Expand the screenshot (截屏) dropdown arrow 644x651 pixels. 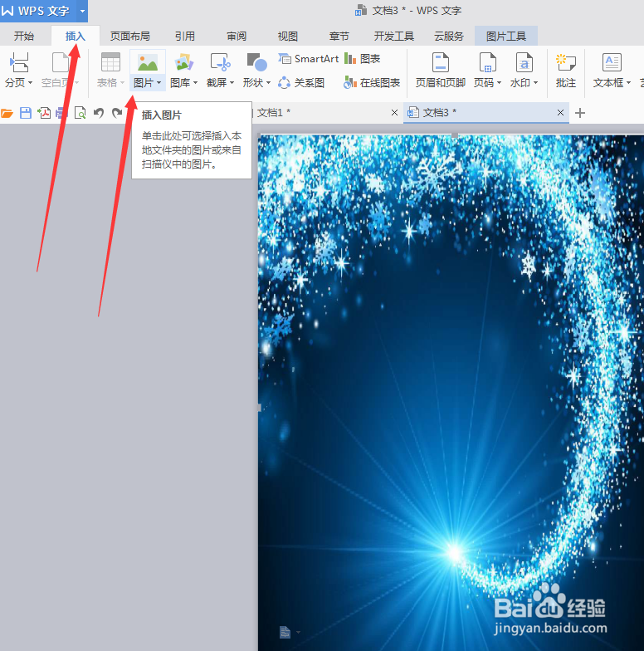click(x=232, y=83)
